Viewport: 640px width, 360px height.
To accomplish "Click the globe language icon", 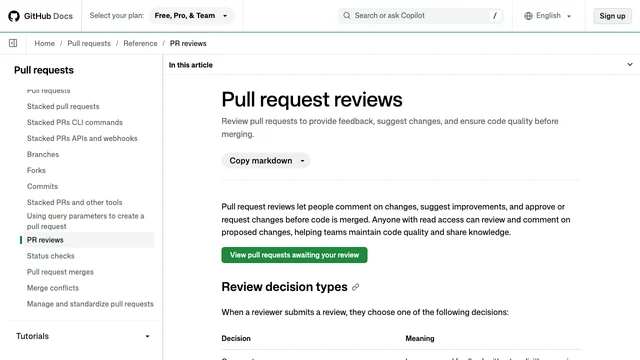I will [x=528, y=16].
